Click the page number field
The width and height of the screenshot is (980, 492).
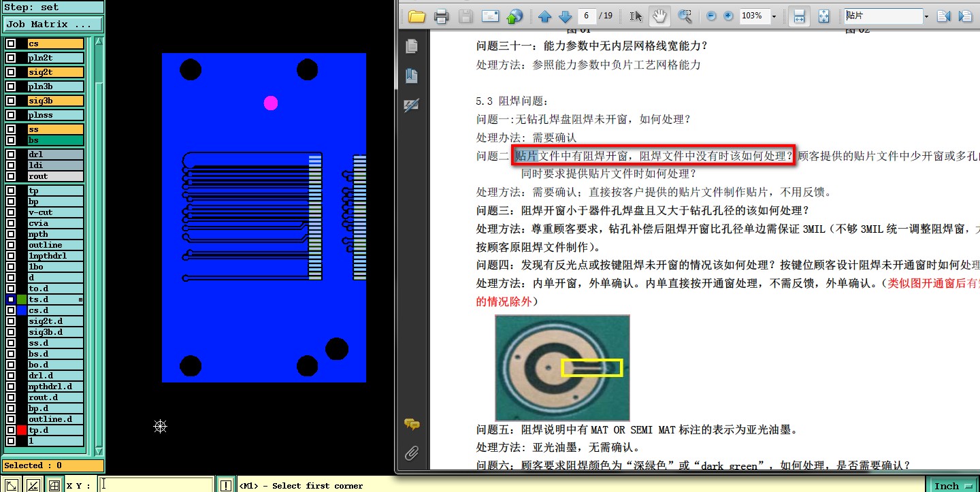[587, 16]
